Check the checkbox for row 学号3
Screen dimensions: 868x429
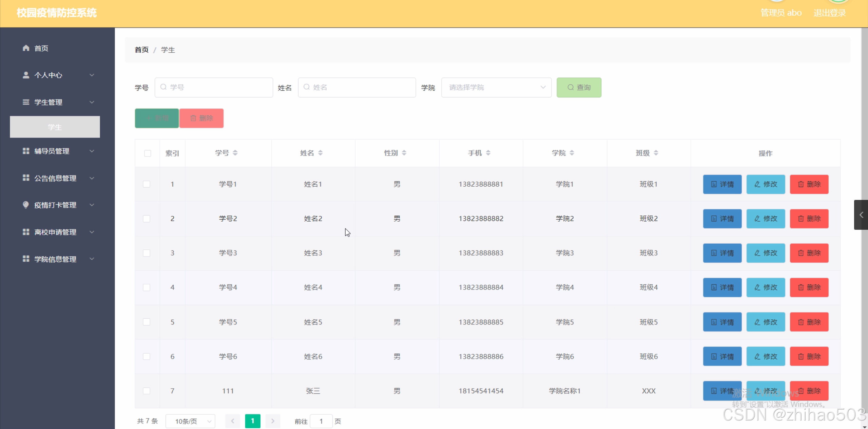(x=147, y=253)
